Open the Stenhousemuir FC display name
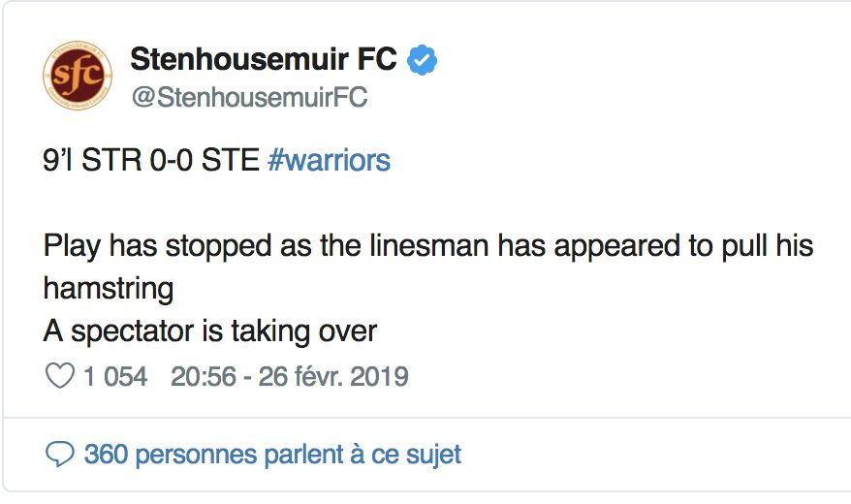This screenshot has width=851, height=504. click(x=264, y=60)
